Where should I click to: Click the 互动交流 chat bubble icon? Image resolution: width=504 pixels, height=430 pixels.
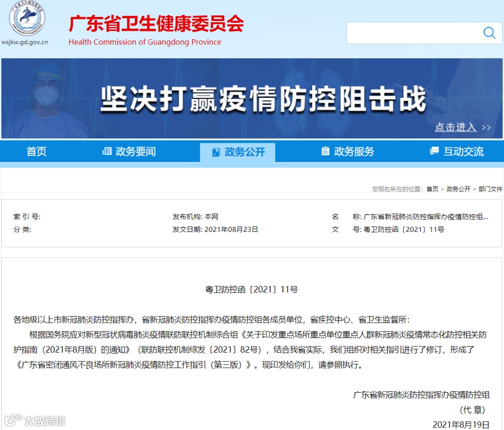coord(434,151)
